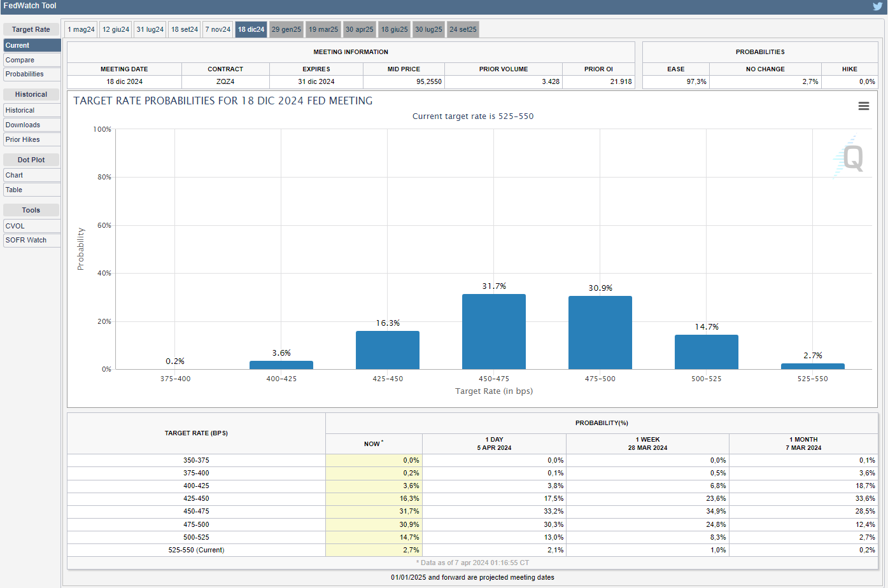Screen dimensions: 888x588
Task: Open the 29 gen25 projected meeting tab
Action: 286,29
